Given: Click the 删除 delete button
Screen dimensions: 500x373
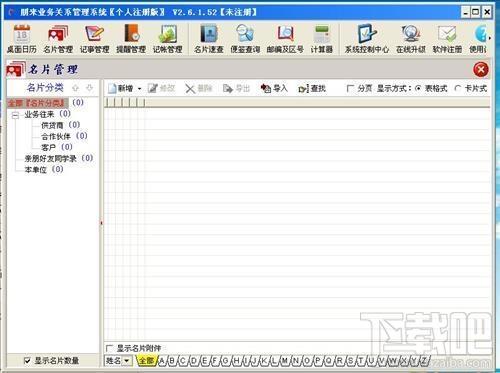Looking at the screenshot, I should 199,88.
